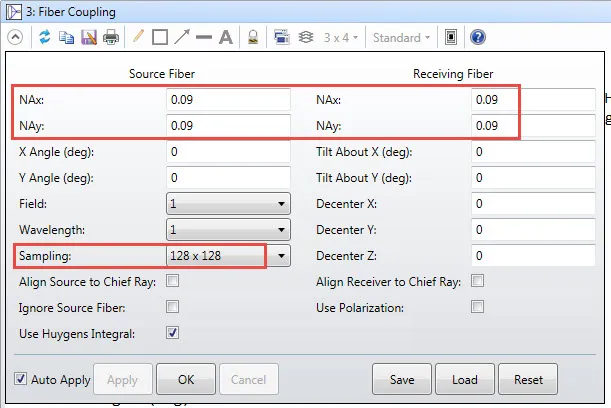Viewport: 611px width, 408px height.
Task: Select the text annotation tool
Action: click(x=226, y=38)
